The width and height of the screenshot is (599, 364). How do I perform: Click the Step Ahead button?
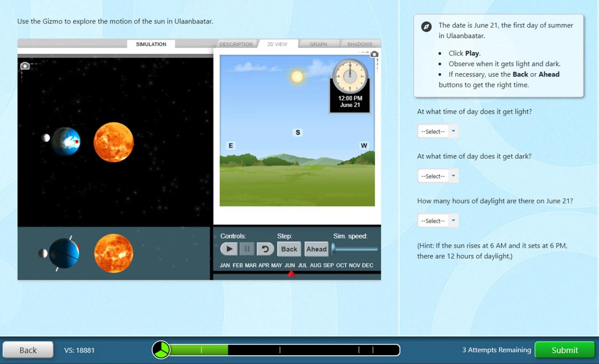316,249
